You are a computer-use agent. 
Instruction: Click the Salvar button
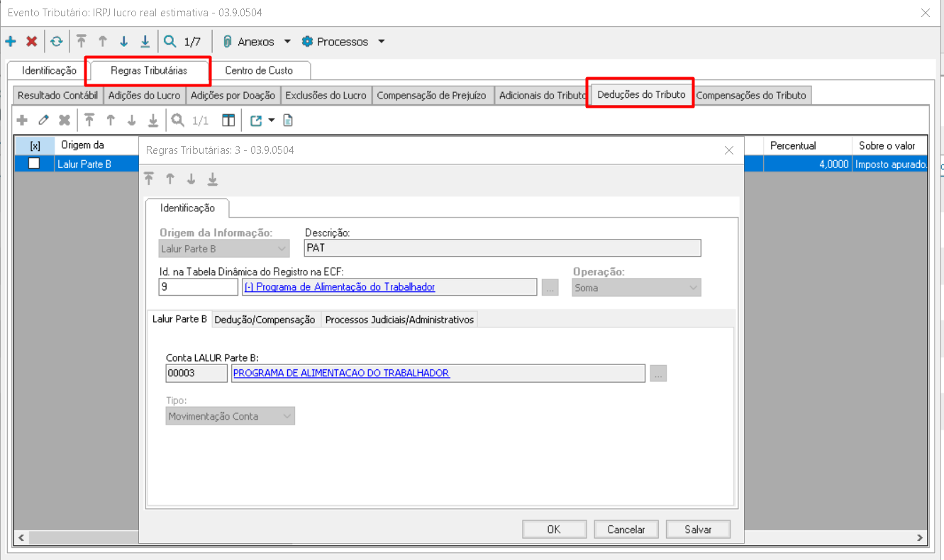(x=698, y=530)
